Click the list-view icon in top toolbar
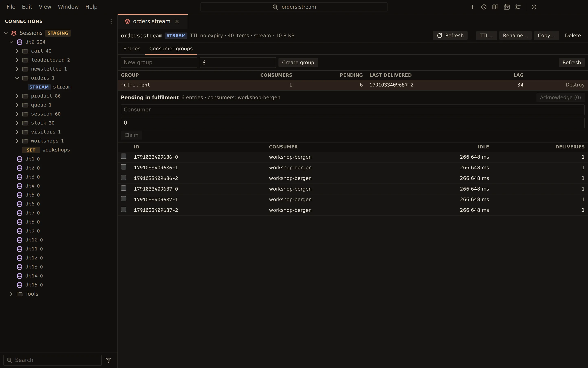588x368 pixels. tap(518, 7)
